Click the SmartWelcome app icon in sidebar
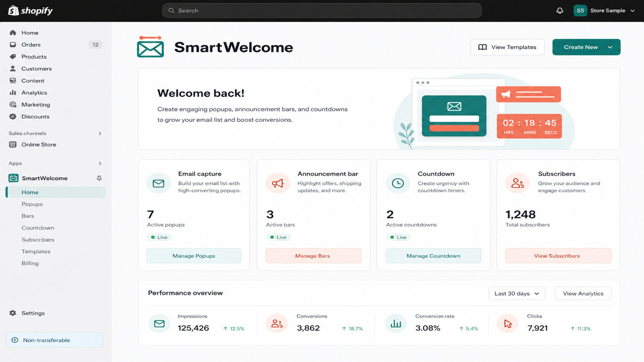The height and width of the screenshot is (362, 644). tap(14, 178)
